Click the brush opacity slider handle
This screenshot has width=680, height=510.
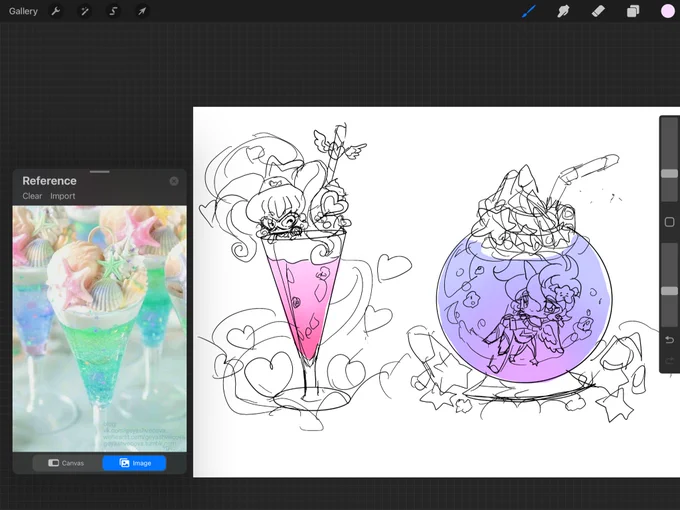click(669, 291)
